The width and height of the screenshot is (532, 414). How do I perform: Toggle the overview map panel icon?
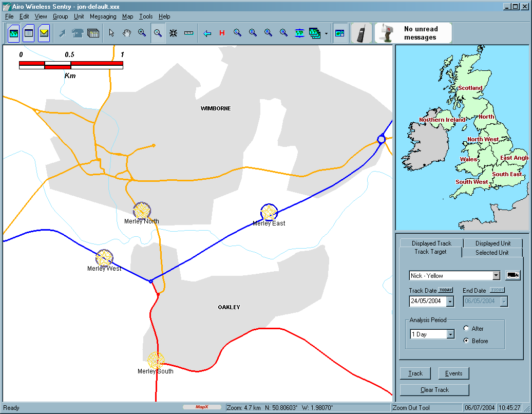pos(339,33)
